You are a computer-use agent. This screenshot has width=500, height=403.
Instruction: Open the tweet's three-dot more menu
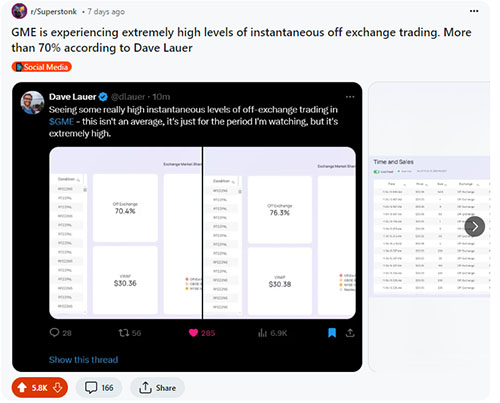coord(350,97)
